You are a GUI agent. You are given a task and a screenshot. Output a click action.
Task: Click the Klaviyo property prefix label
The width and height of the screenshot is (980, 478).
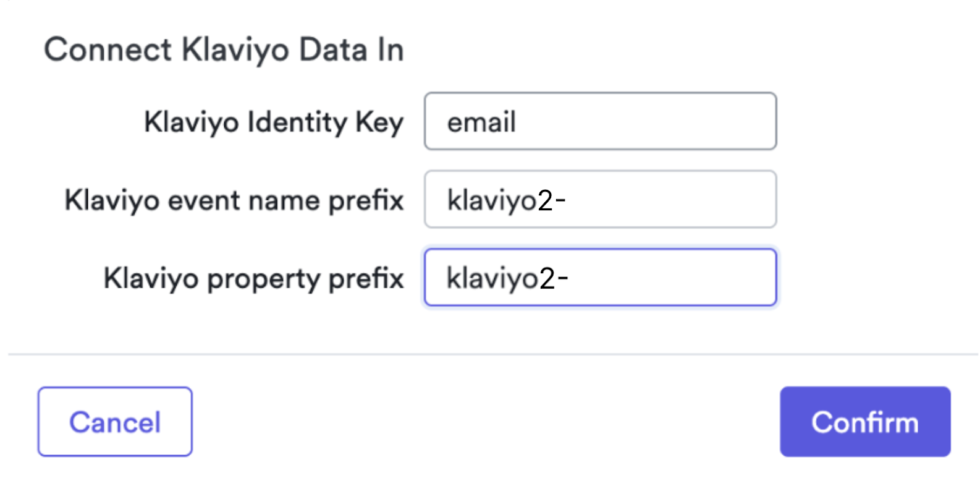click(255, 277)
